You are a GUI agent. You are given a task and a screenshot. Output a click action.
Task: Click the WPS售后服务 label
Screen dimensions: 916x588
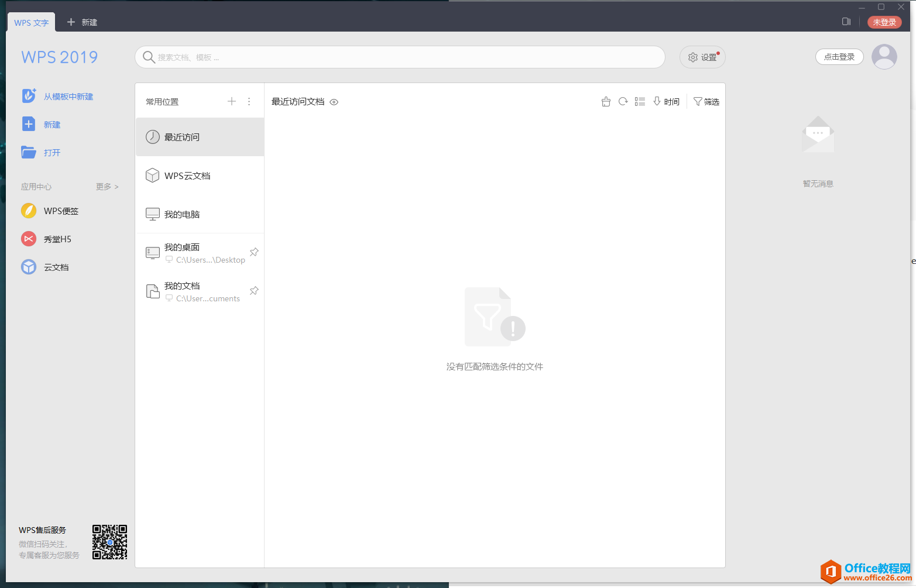[42, 530]
